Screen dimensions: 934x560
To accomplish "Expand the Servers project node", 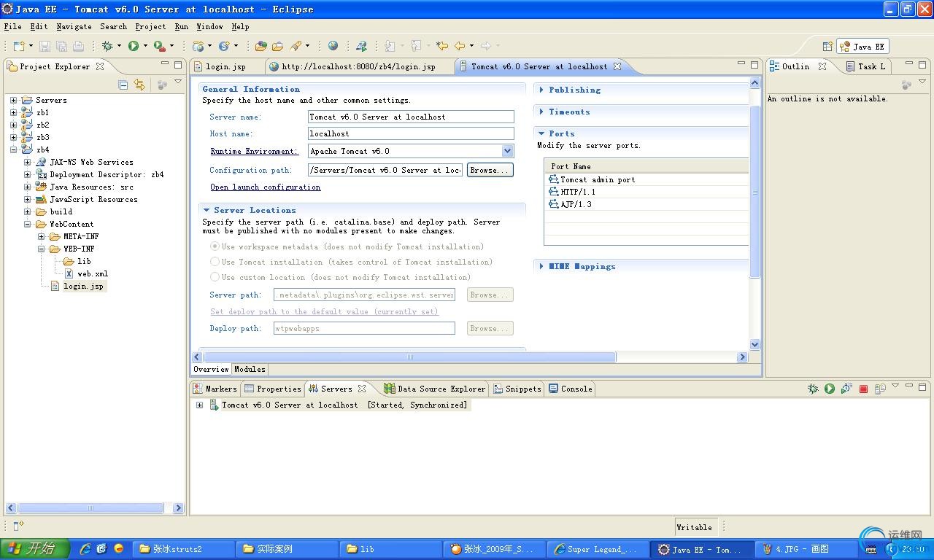I will click(x=13, y=100).
